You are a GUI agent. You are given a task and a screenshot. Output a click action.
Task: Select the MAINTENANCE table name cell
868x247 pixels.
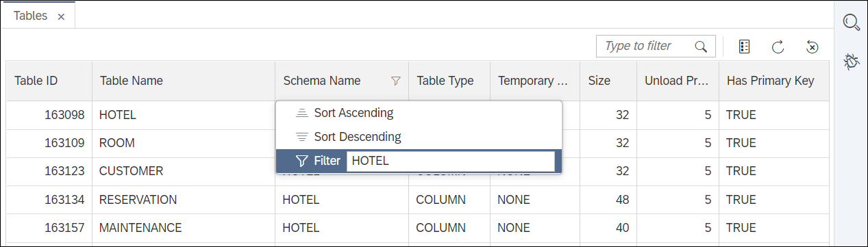(184, 228)
